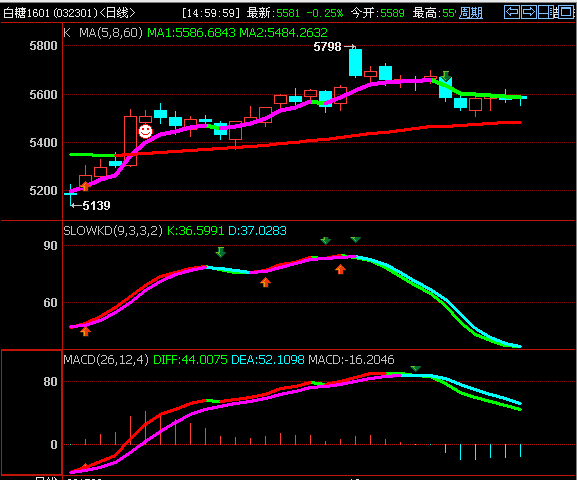Image resolution: width=577 pixels, height=480 pixels.
Task: Click the MACD:-16.2046 value
Action: (x=351, y=359)
